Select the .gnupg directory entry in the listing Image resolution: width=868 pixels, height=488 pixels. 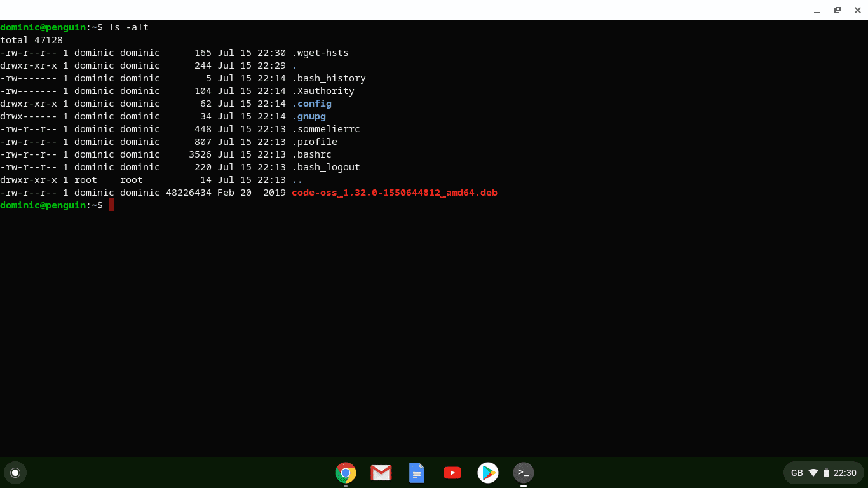coord(309,116)
